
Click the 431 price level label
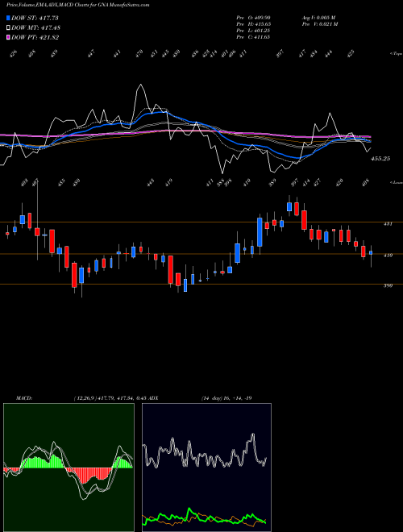[x=388, y=224]
